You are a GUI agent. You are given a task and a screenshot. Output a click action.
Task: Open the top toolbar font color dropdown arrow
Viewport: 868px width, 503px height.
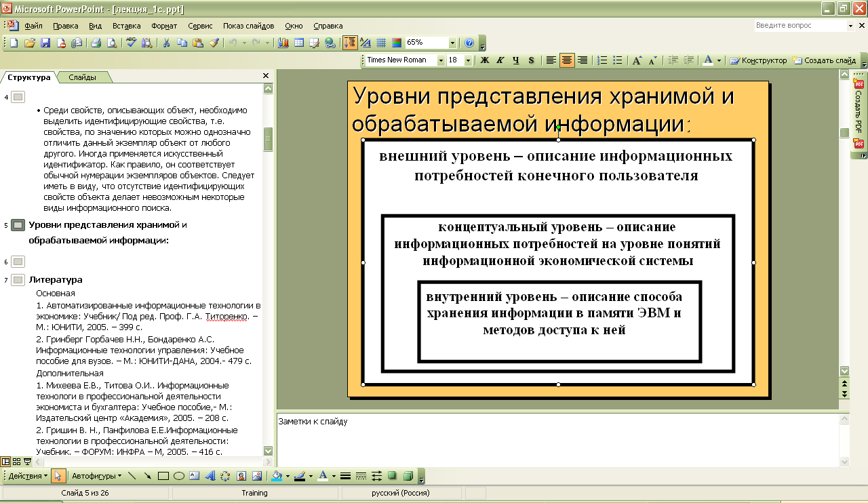[719, 60]
